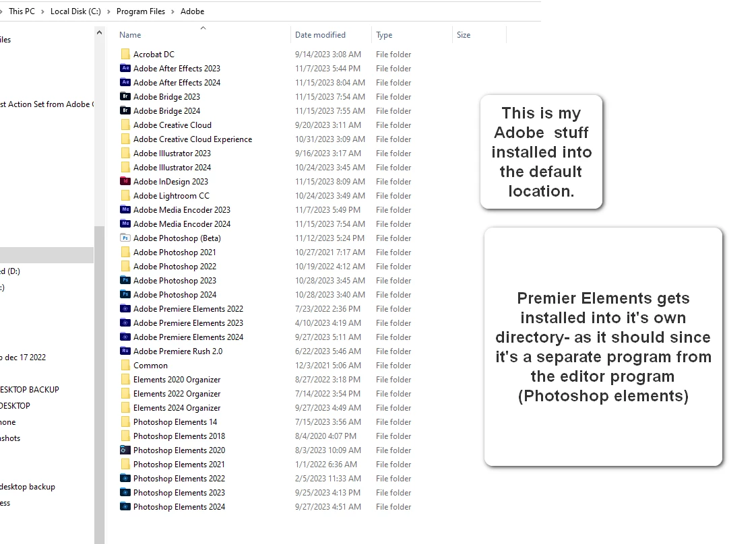Sort the list by Date modified
The image size is (756, 544).
click(x=320, y=35)
